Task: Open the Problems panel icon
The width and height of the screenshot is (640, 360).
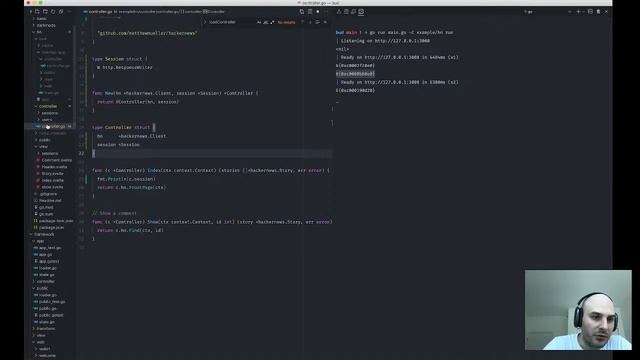Action: point(338,12)
